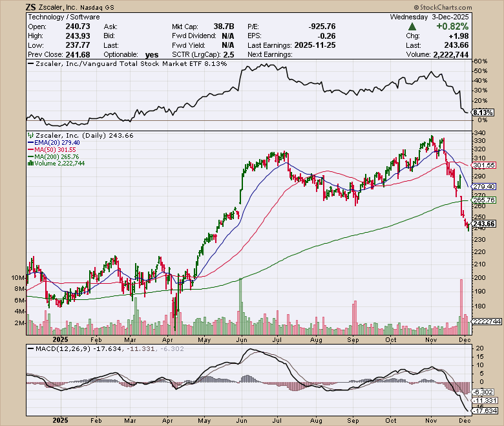The image size is (504, 426).
Task: Click the EMA(20) 279.40 legend entry
Action: tap(54, 142)
